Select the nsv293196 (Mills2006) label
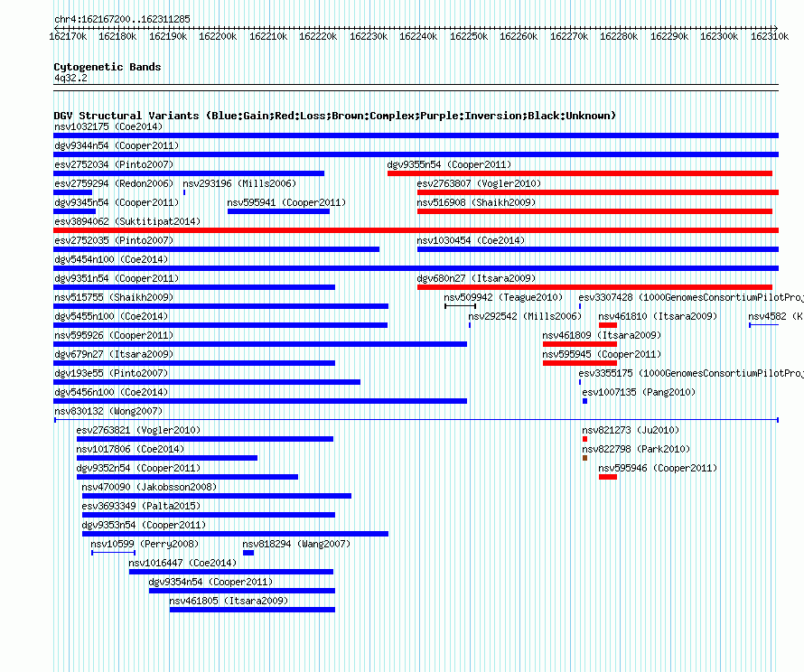 tap(239, 183)
